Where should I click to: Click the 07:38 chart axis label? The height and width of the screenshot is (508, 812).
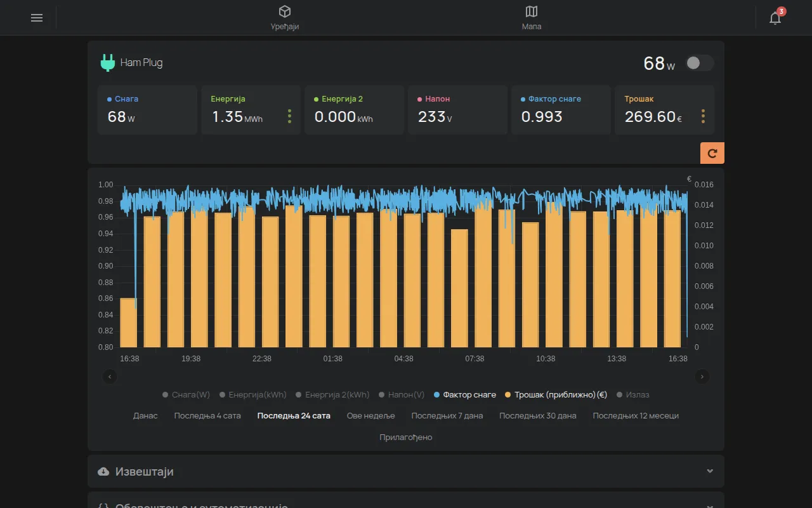click(x=475, y=359)
